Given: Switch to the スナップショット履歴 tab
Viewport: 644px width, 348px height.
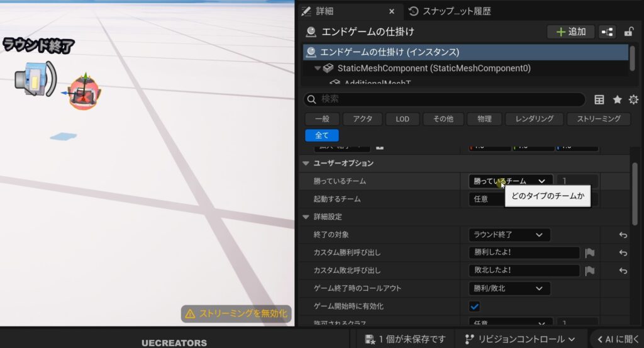Looking at the screenshot, I should coord(449,11).
